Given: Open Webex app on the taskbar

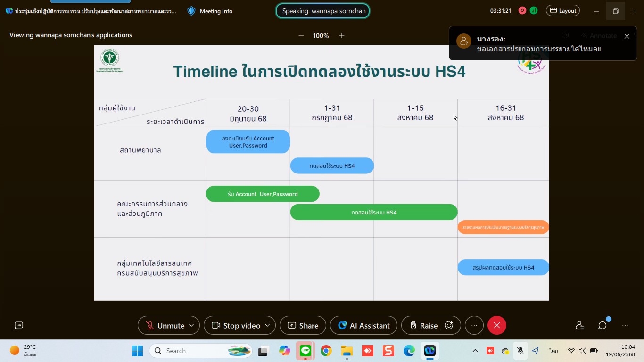Looking at the screenshot, I should tap(429, 351).
